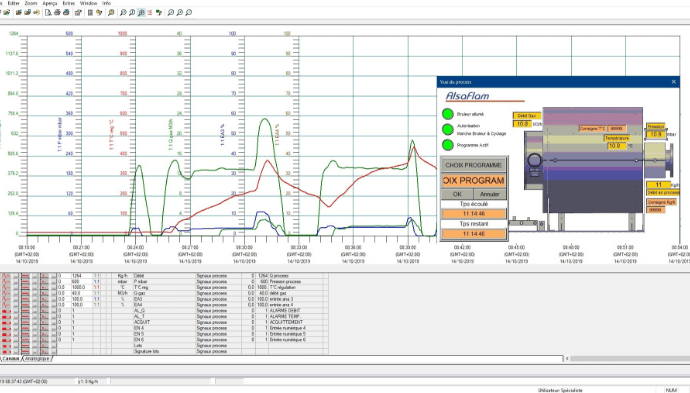Screen dimensions: 690x393
Task: Toggle the curve display icon of T°C reg row
Action: 6,287
